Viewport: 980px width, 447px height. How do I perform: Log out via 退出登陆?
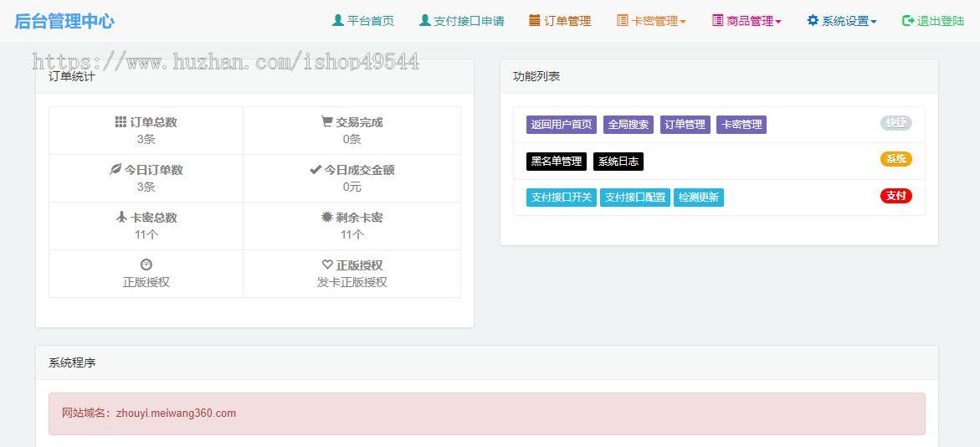tap(933, 21)
